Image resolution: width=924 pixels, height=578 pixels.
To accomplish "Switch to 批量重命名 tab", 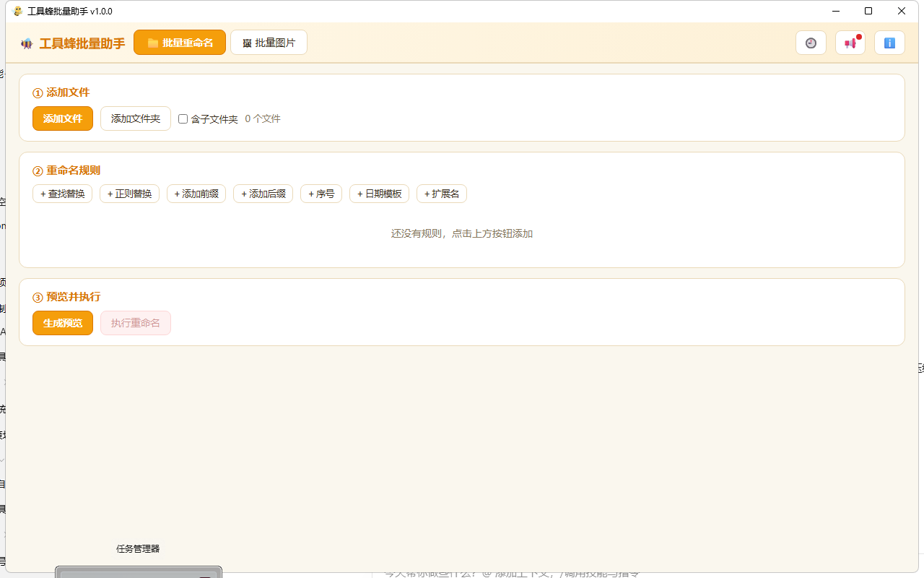I will [x=180, y=43].
